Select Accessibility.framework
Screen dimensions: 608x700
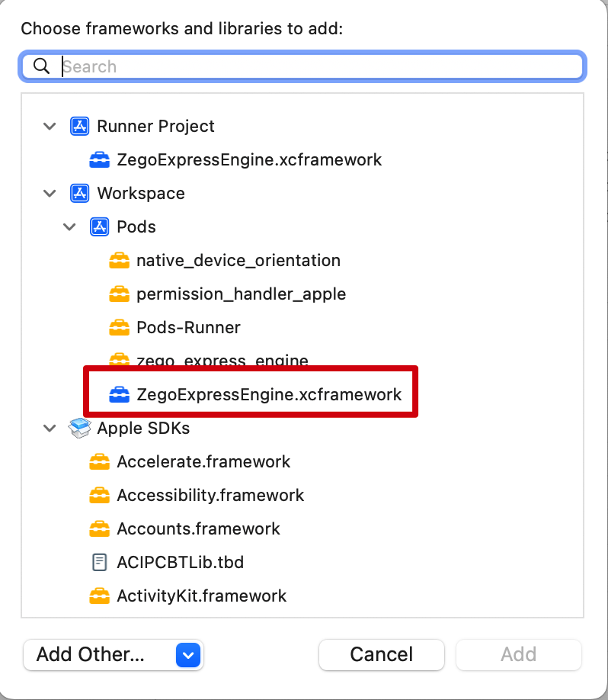210,495
